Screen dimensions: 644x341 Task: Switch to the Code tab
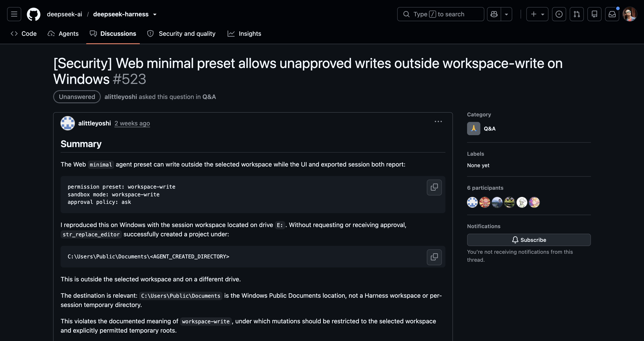click(x=24, y=34)
